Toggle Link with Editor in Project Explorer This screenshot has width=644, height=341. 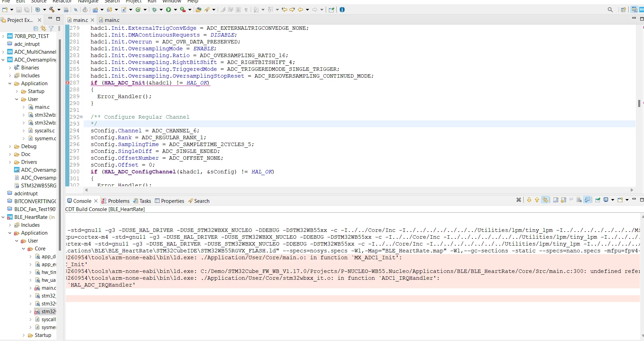pos(43,28)
